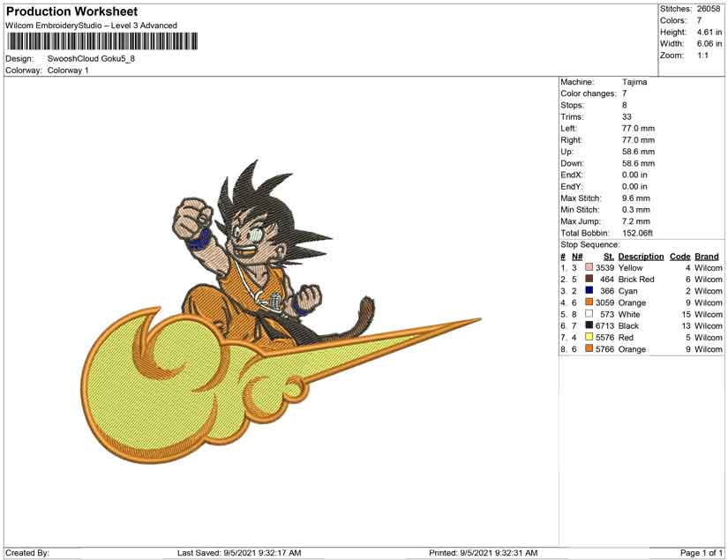
Task: Click the 'Right:' label
Action: click(571, 140)
